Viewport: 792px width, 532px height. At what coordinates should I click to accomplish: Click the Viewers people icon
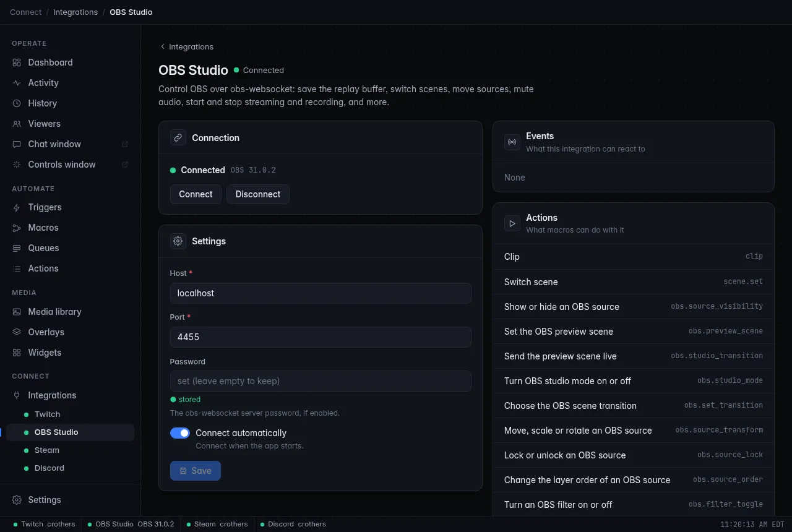pyautogui.click(x=17, y=124)
